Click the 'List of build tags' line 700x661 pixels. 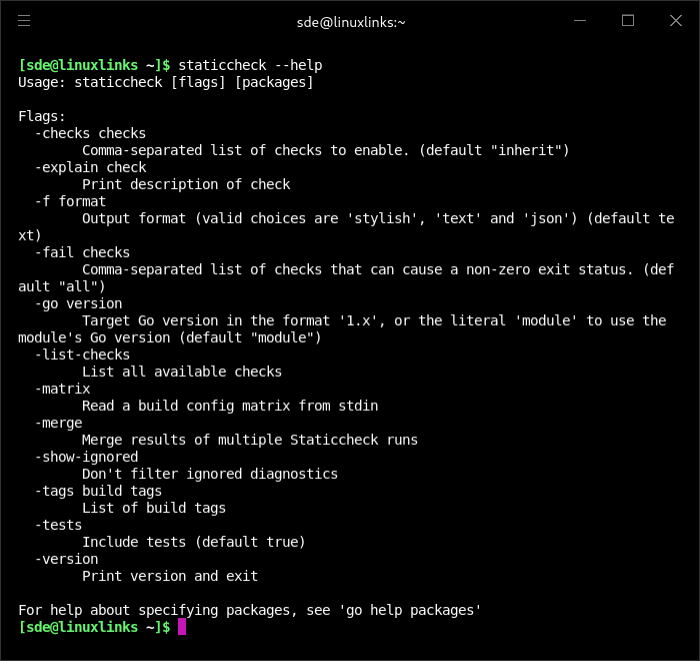point(154,508)
